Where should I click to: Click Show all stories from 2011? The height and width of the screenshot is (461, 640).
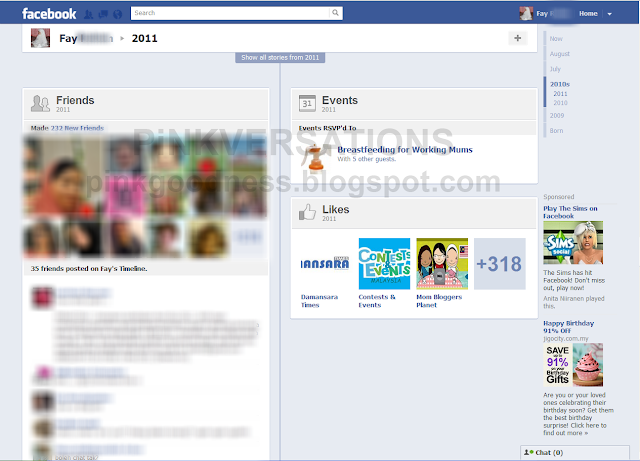point(280,58)
